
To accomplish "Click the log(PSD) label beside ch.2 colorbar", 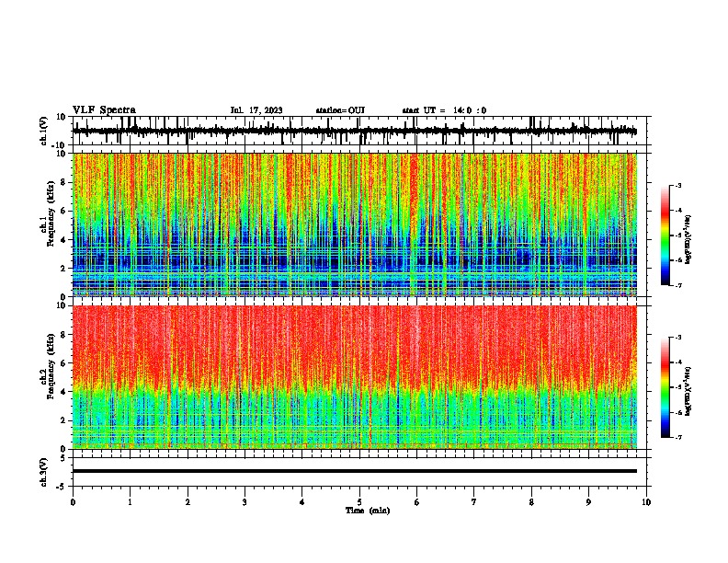I will 688,391.
